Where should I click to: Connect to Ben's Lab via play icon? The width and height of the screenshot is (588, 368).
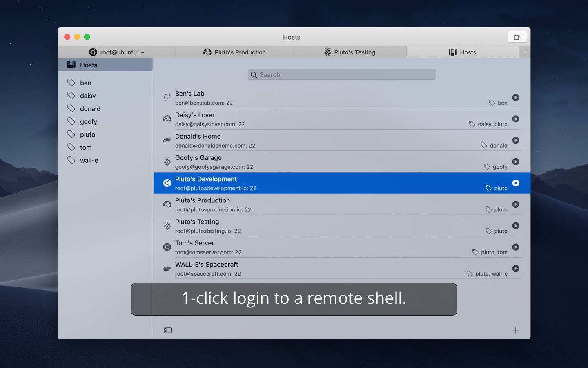point(516,98)
